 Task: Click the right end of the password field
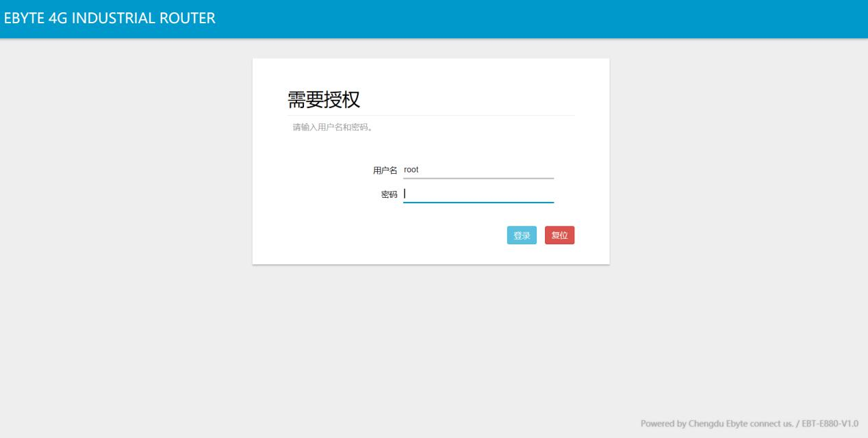pyautogui.click(x=546, y=194)
